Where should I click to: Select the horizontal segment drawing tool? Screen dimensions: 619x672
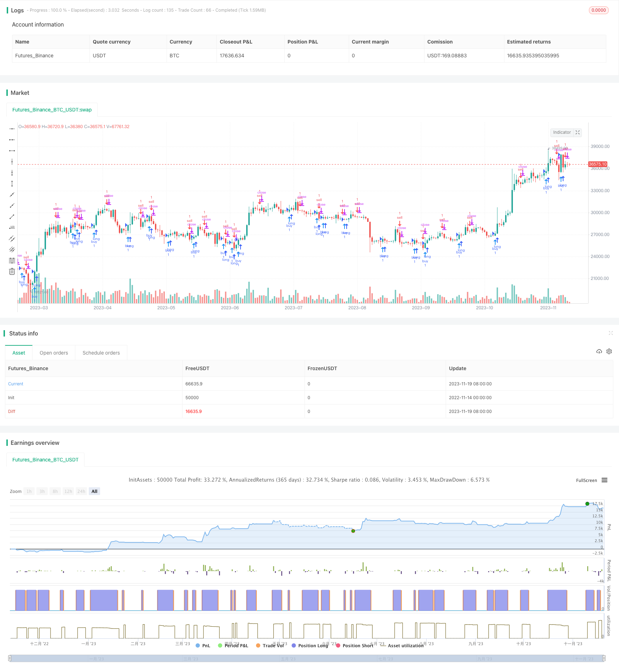[12, 151]
